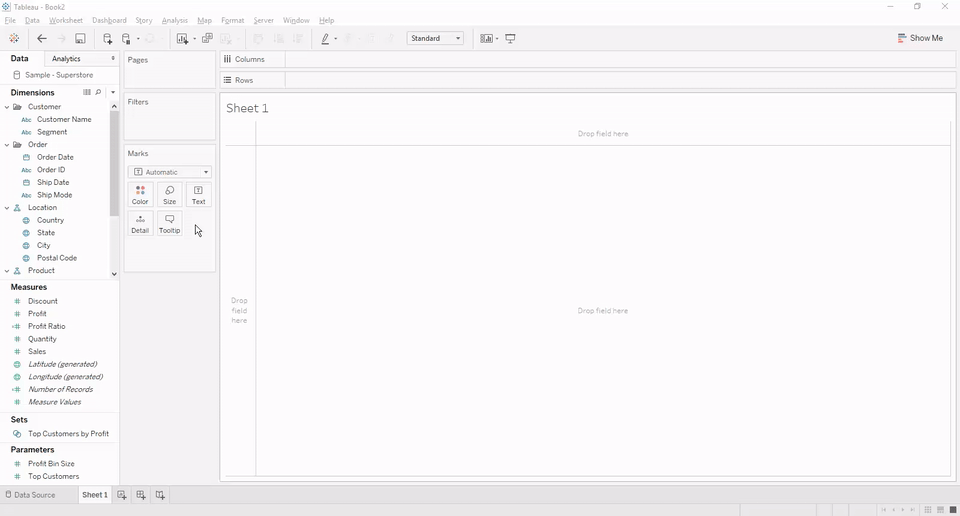Add a new data source from toolbar
This screenshot has height=516, width=960.
(108, 39)
